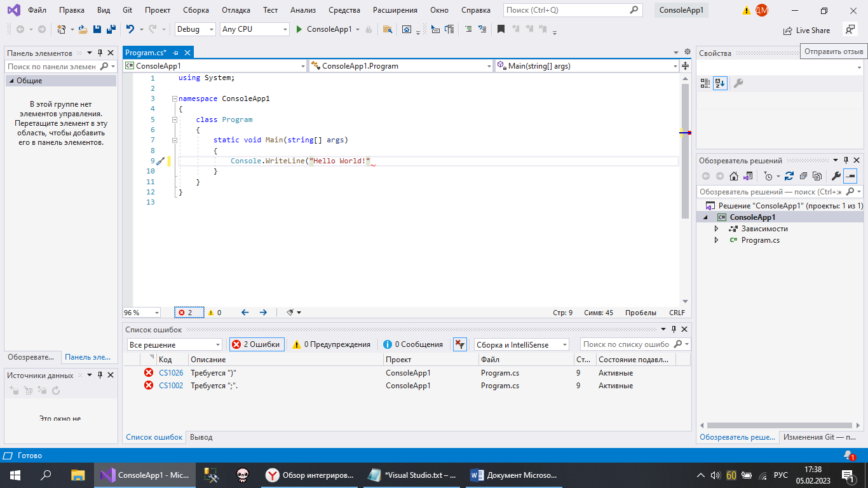This screenshot has width=868, height=488.
Task: Start debugging with the green play icon
Action: pos(300,29)
